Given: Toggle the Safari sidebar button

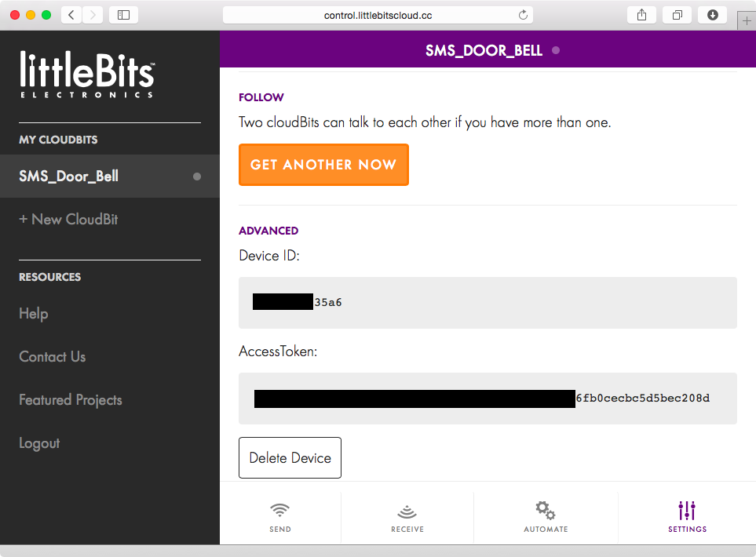Looking at the screenshot, I should [123, 15].
